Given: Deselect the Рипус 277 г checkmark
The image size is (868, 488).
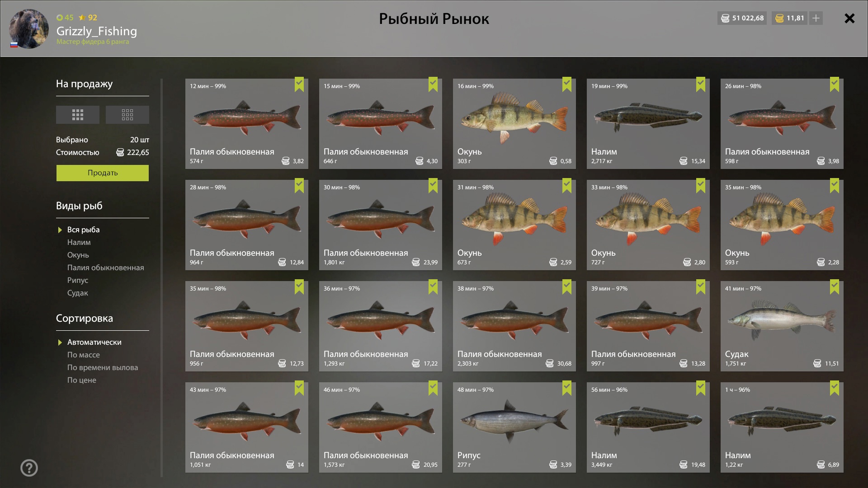Looking at the screenshot, I should click(x=567, y=388).
